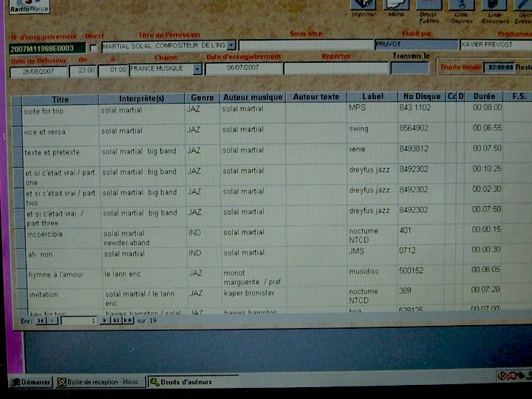Click the Titre column header
Image resolution: width=532 pixels, height=399 pixels.
(60, 100)
